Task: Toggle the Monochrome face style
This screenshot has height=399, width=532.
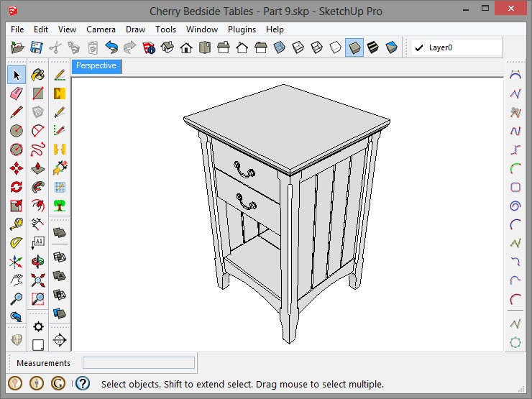Action: [x=391, y=48]
